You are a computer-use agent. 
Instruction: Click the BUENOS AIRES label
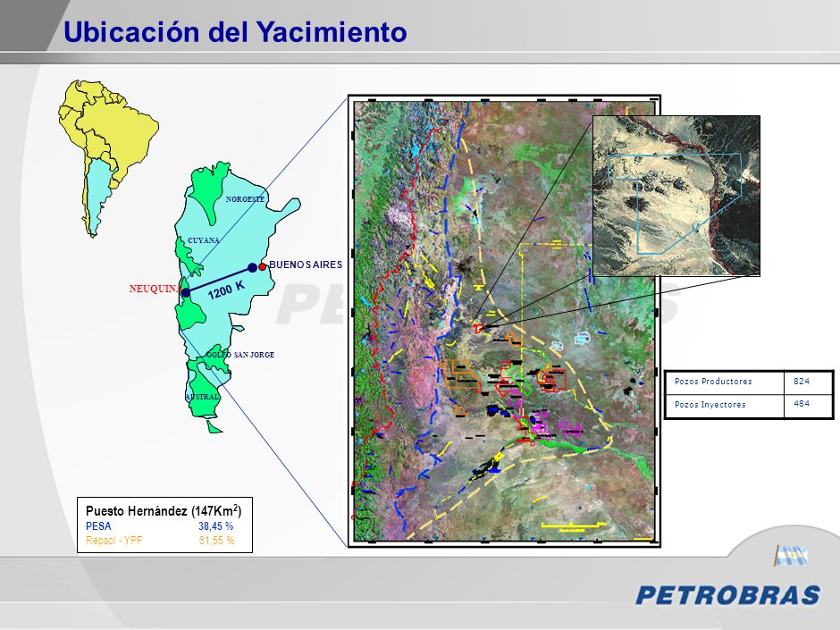[306, 265]
